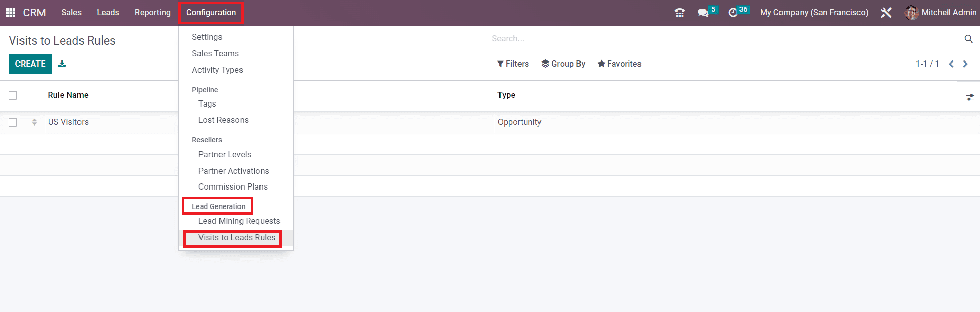Open the apps grid home menu
This screenshot has width=980, height=312.
10,13
